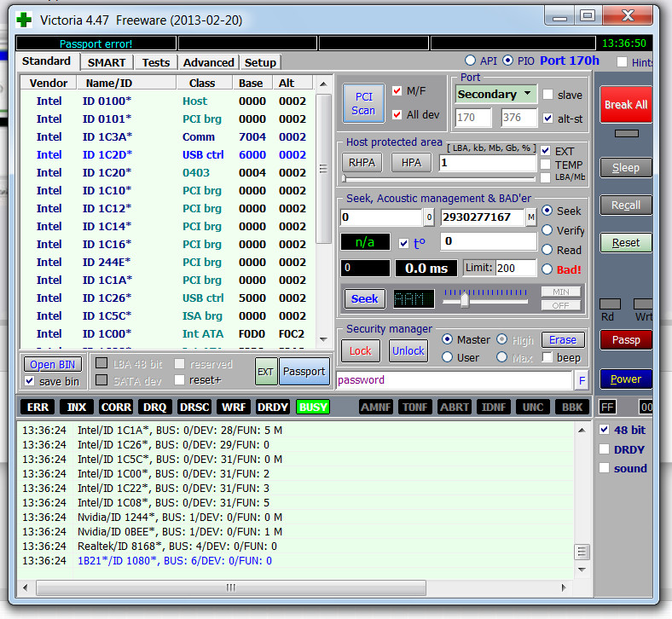Click the Lock button in Security manager

pos(360,350)
